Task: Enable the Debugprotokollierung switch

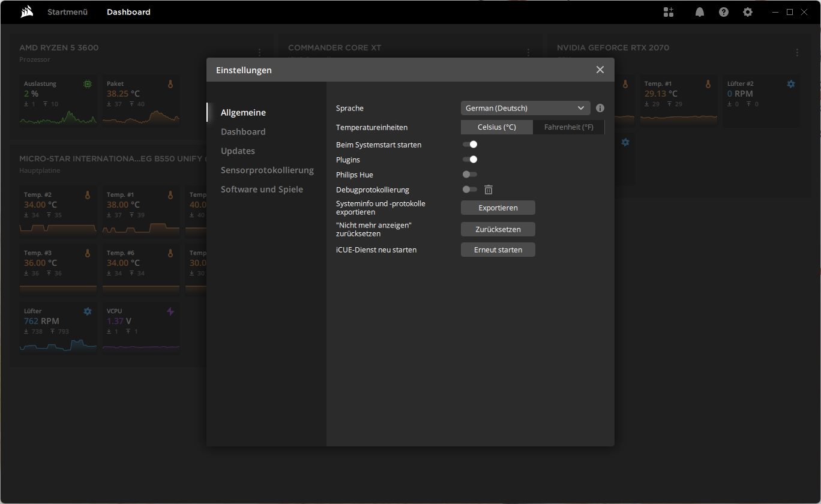Action: click(470, 190)
